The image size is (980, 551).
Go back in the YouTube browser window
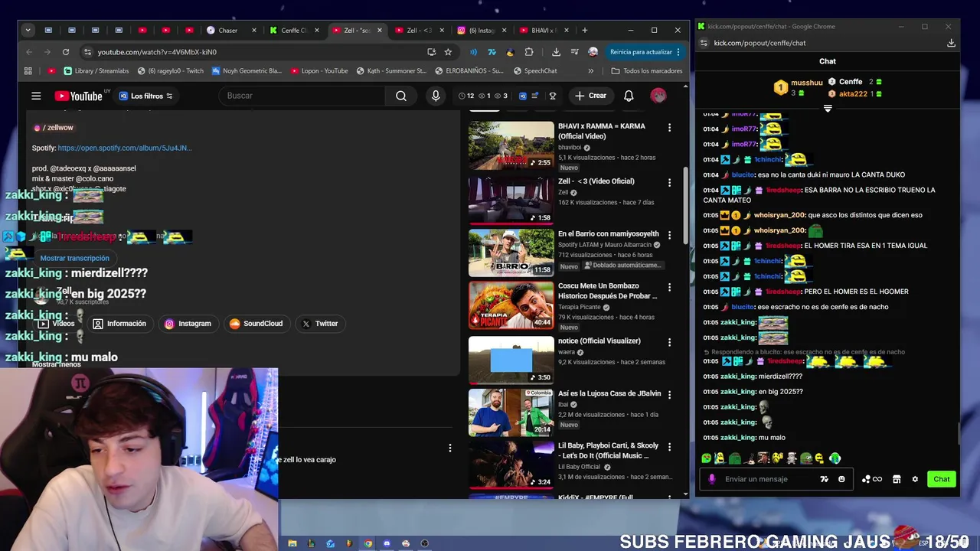29,52
